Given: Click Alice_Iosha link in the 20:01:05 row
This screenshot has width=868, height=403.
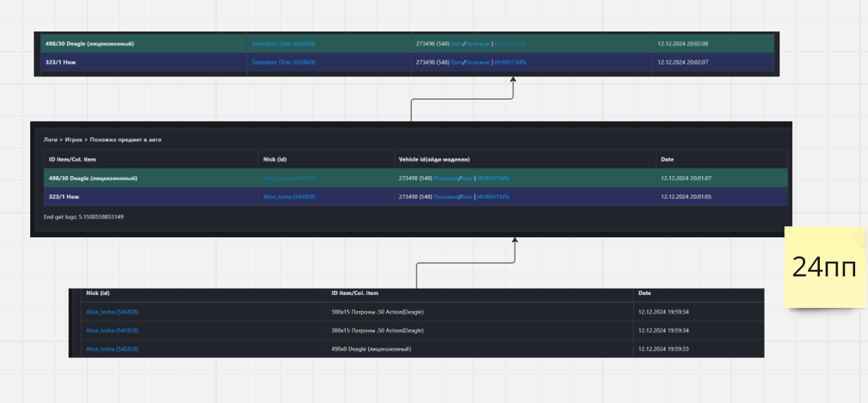Looking at the screenshot, I should point(289,197).
